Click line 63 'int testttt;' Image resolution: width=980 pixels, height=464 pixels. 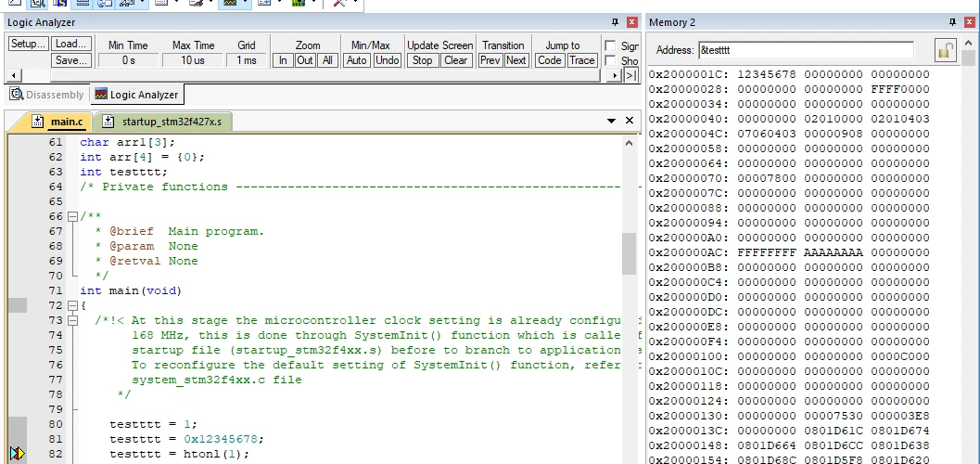pyautogui.click(x=123, y=172)
